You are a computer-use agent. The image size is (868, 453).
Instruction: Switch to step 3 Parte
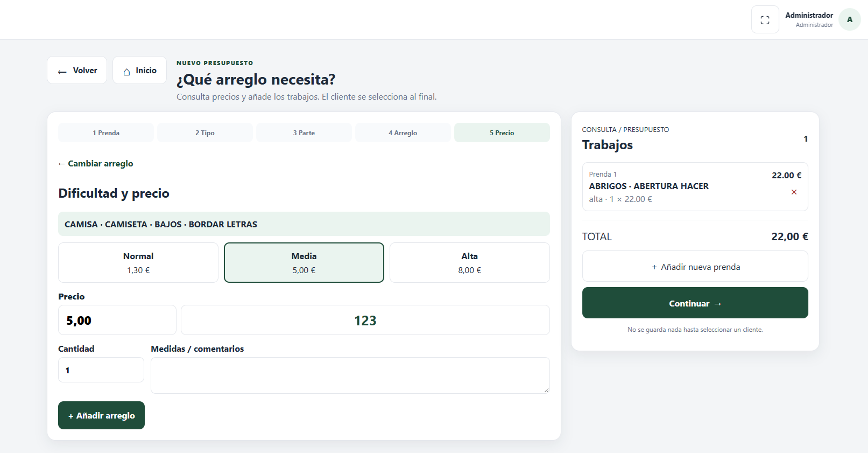[x=304, y=133]
